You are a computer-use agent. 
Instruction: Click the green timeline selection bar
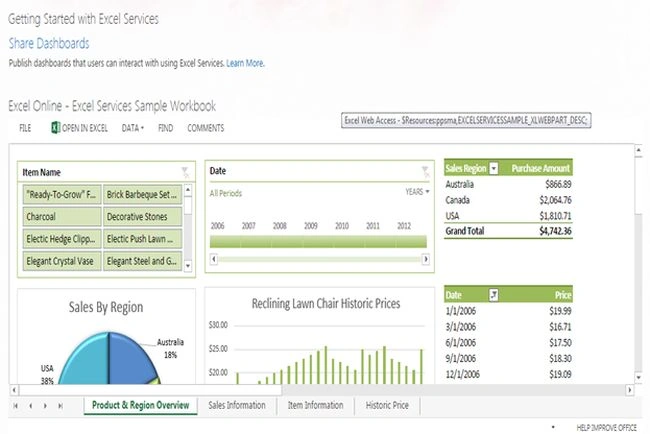[318, 242]
